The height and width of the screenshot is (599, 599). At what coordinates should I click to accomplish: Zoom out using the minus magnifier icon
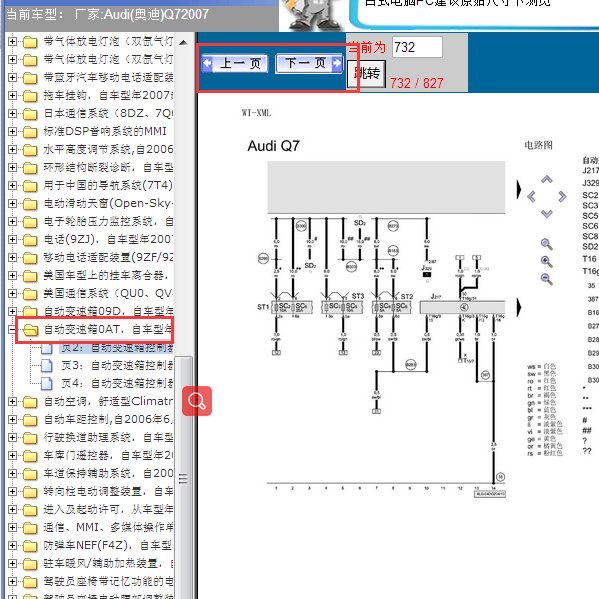(547, 279)
